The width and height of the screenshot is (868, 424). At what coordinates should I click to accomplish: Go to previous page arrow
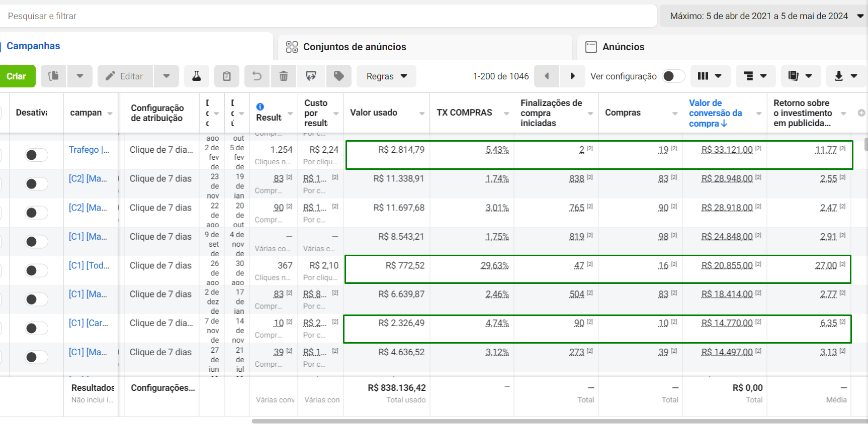tap(547, 76)
